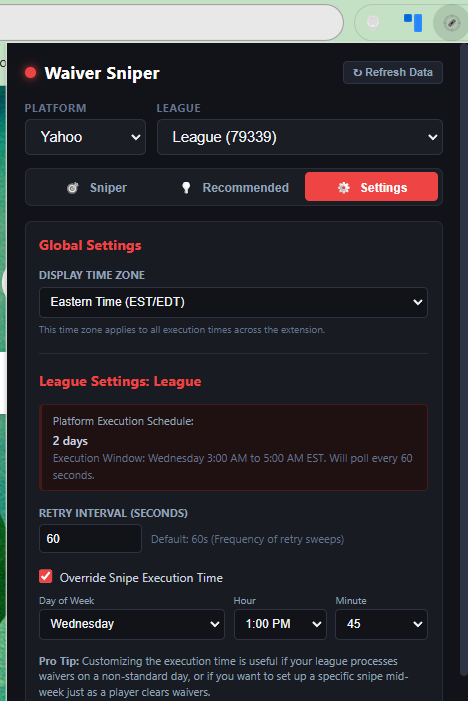
Task: Open the Minute dropdown showing 45
Action: [x=381, y=624]
